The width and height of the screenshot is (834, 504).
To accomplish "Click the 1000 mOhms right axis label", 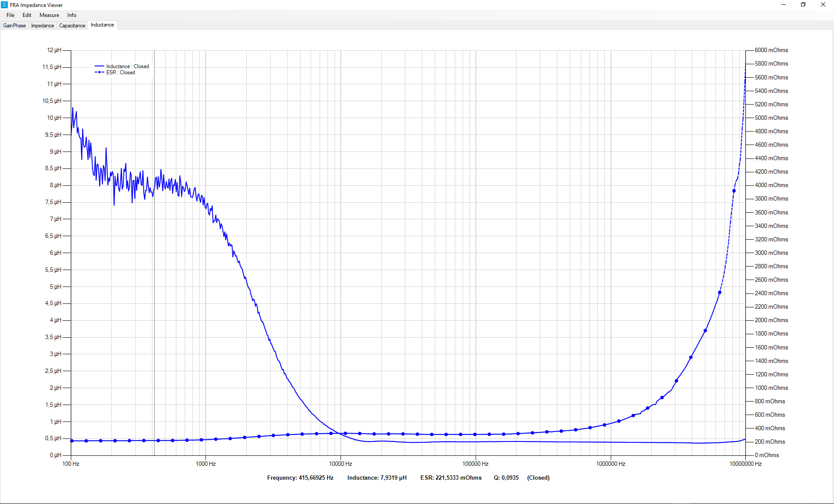I will pos(771,388).
